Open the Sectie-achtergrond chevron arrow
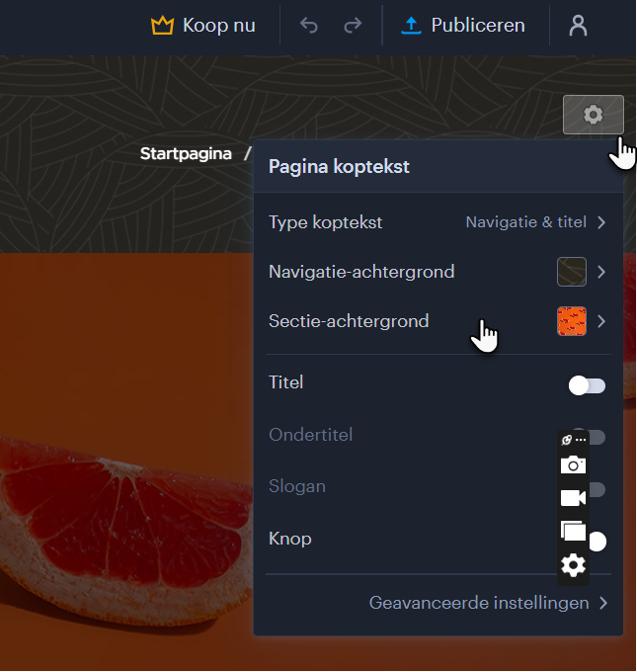Screen dimensions: 637x672 601,321
